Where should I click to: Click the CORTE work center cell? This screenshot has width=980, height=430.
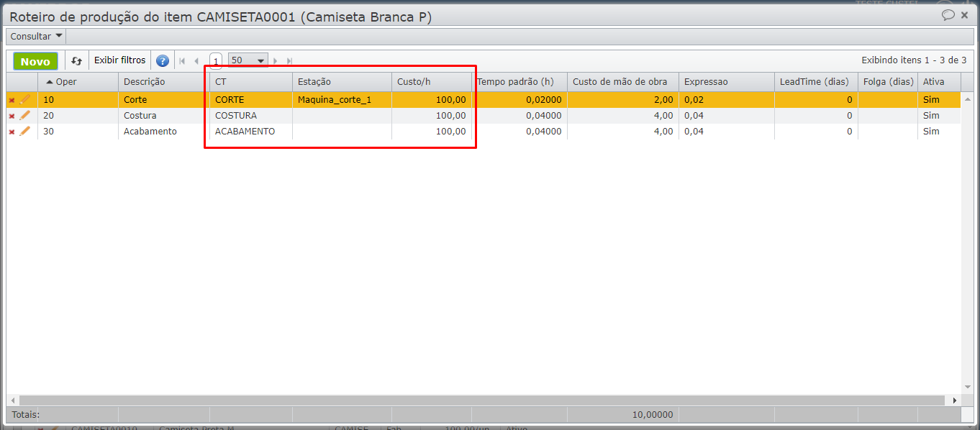[x=251, y=100]
